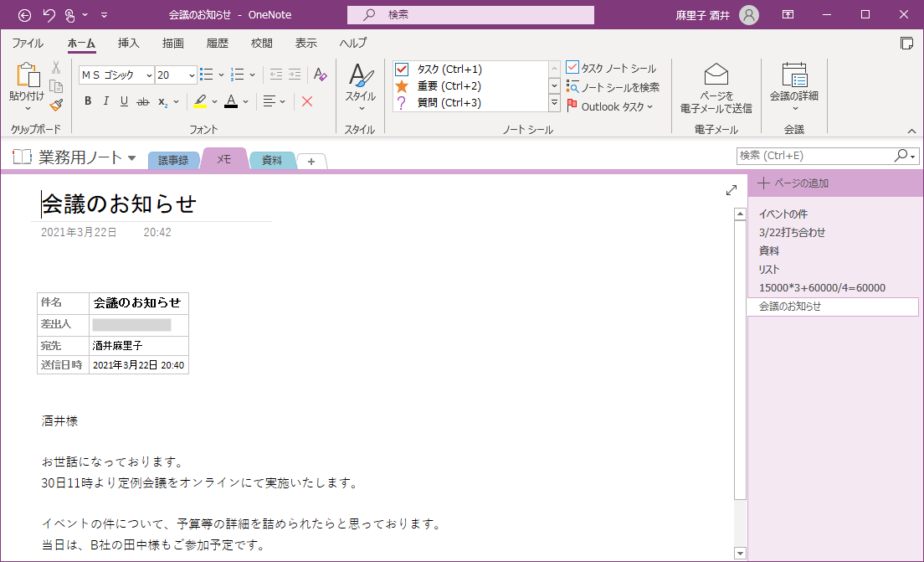Collapse the ribbon with chevron
The height and width of the screenshot is (562, 924).
pos(911,131)
